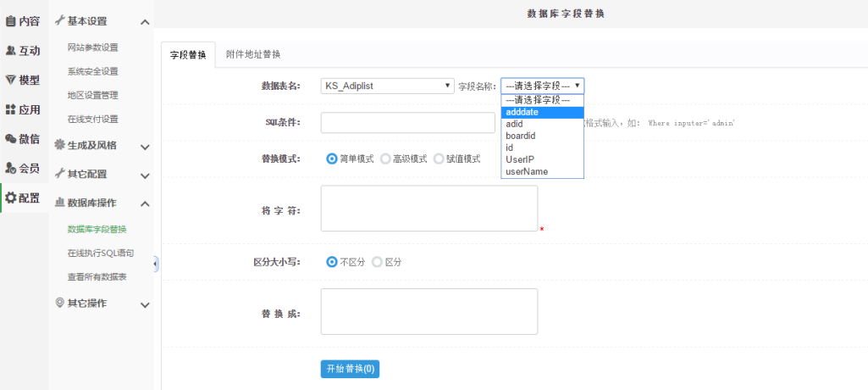The height and width of the screenshot is (390, 868).
Task: Choose the 高级模式 replace mode
Action: click(x=385, y=159)
